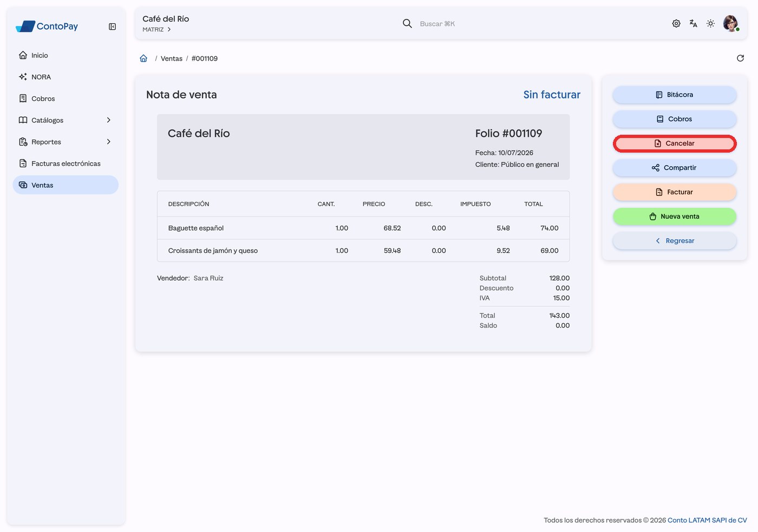758x532 pixels.
Task: Open Facturas electrónicas in sidebar
Action: [x=66, y=163]
